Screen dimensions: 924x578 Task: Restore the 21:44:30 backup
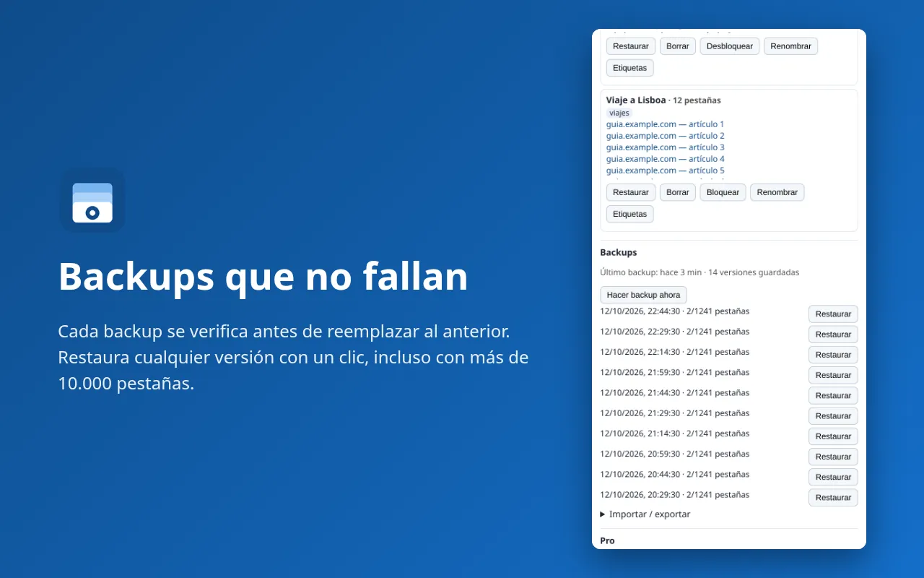(x=833, y=395)
